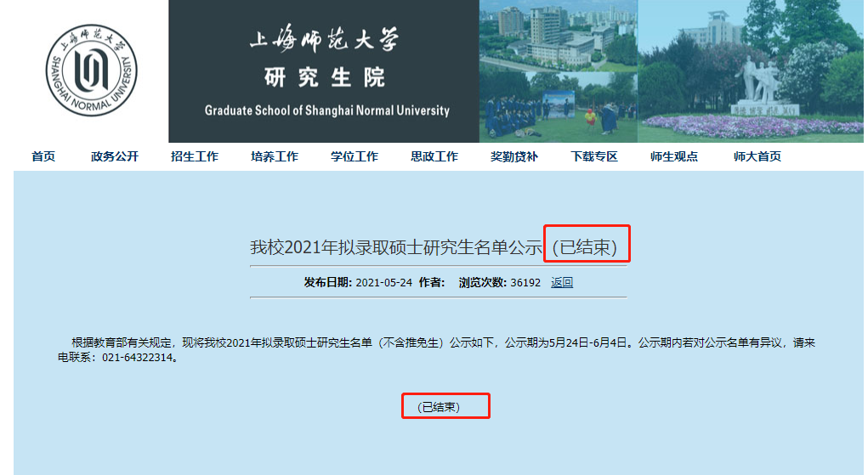This screenshot has width=868, height=475.
Task: Click the 发布日期 2021-05-24 text
Action: [x=358, y=283]
